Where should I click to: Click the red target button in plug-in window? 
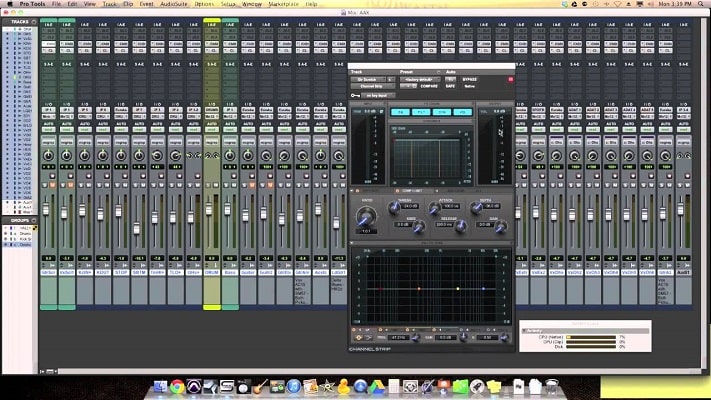[x=511, y=79]
